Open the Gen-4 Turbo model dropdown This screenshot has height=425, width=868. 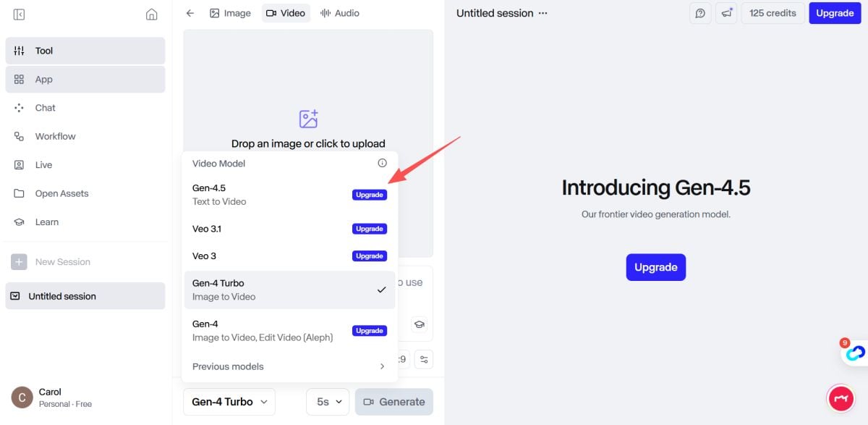click(x=229, y=402)
